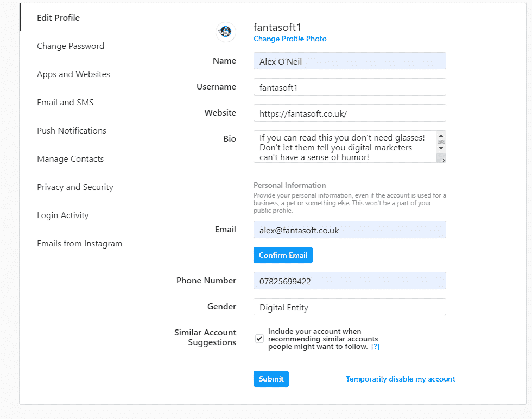Image resolution: width=532 pixels, height=419 pixels.
Task: Open Change Password settings
Action: 71,46
